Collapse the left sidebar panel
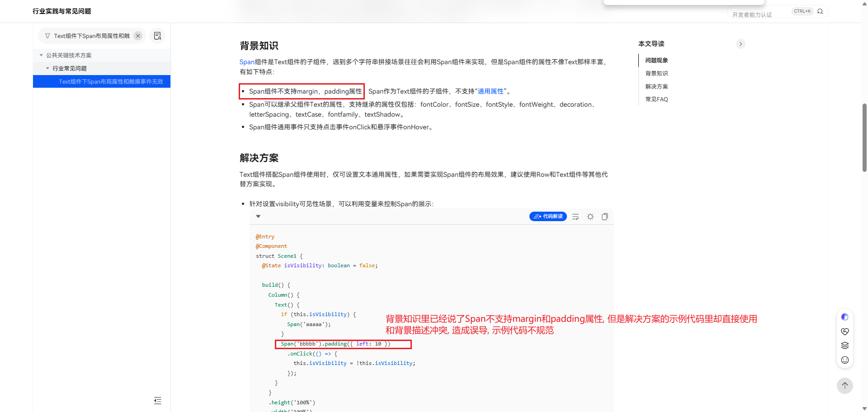 pyautogui.click(x=157, y=400)
